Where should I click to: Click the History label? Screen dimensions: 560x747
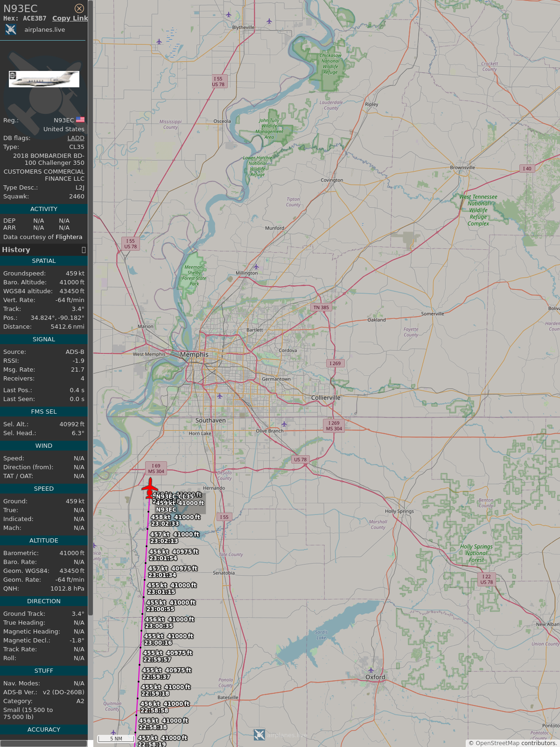(16, 250)
